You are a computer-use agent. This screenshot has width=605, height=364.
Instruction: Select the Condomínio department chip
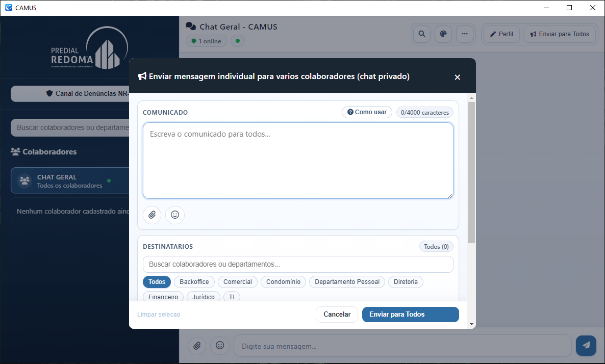pyautogui.click(x=283, y=282)
